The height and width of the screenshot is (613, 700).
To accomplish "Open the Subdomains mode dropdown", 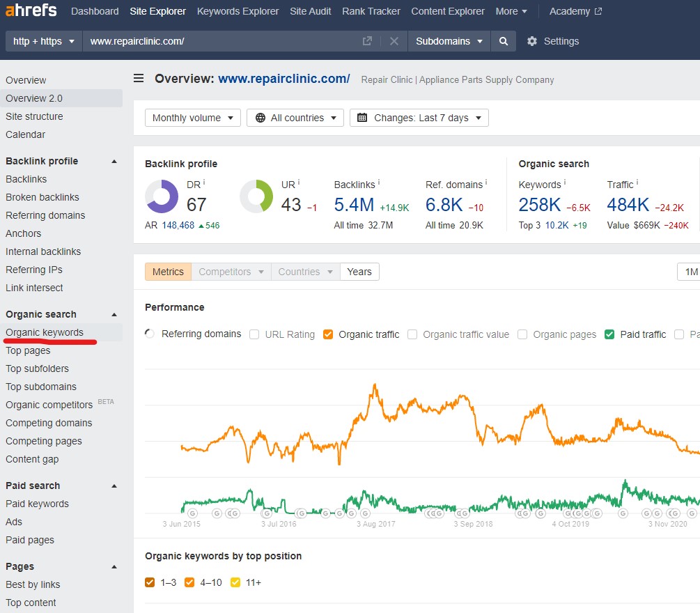I will tap(449, 41).
